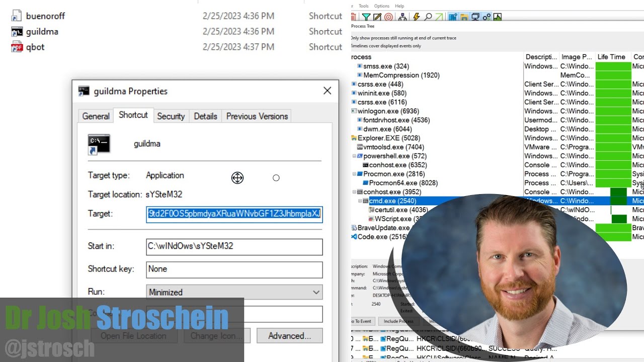
Task: Toggle 'Only show processes still running' option
Action: pyautogui.click(x=404, y=38)
